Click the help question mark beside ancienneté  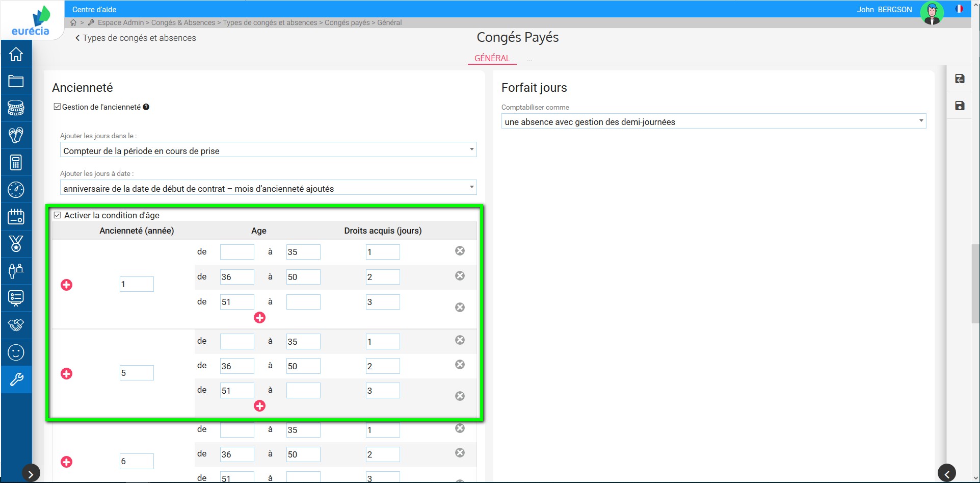click(146, 107)
